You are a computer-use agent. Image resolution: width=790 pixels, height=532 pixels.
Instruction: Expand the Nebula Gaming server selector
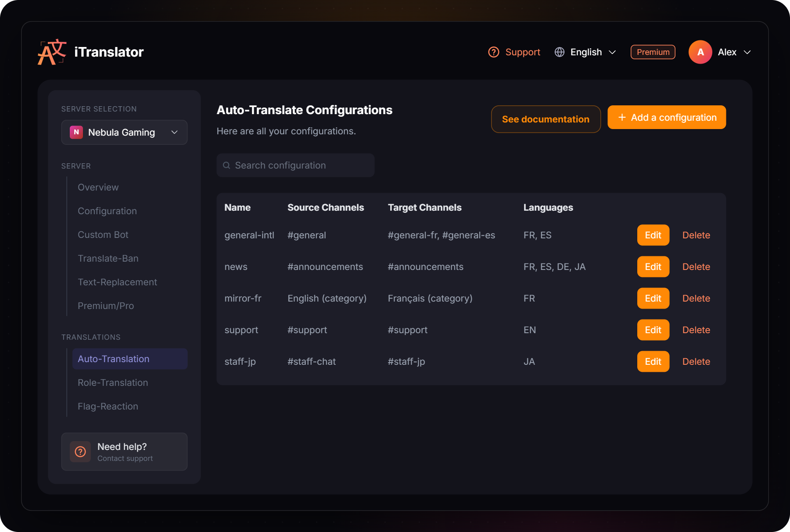[x=124, y=132]
